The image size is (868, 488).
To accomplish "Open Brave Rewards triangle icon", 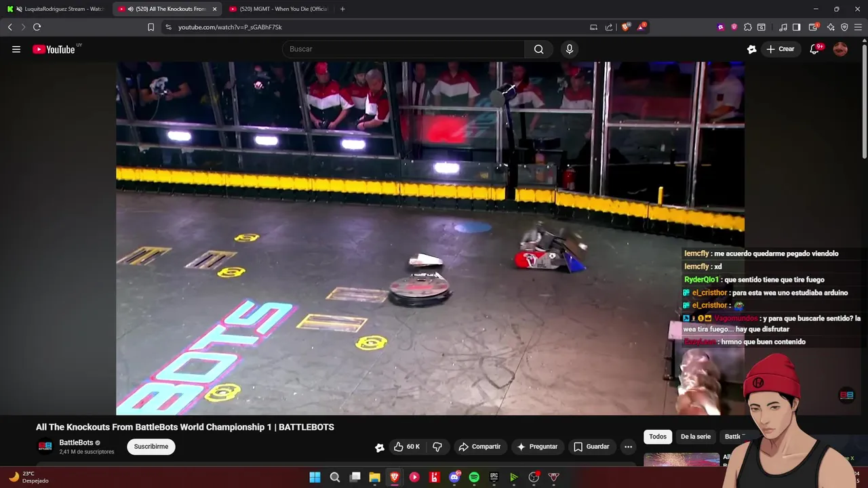I will [x=642, y=27].
